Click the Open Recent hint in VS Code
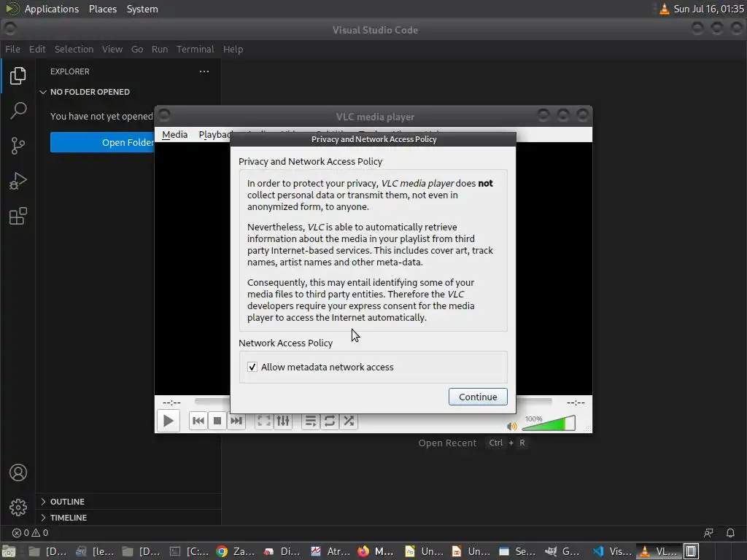Image resolution: width=747 pixels, height=560 pixels. [x=447, y=443]
